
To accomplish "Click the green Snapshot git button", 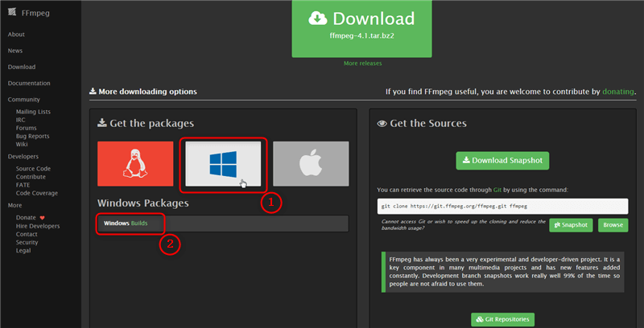I will tap(571, 225).
